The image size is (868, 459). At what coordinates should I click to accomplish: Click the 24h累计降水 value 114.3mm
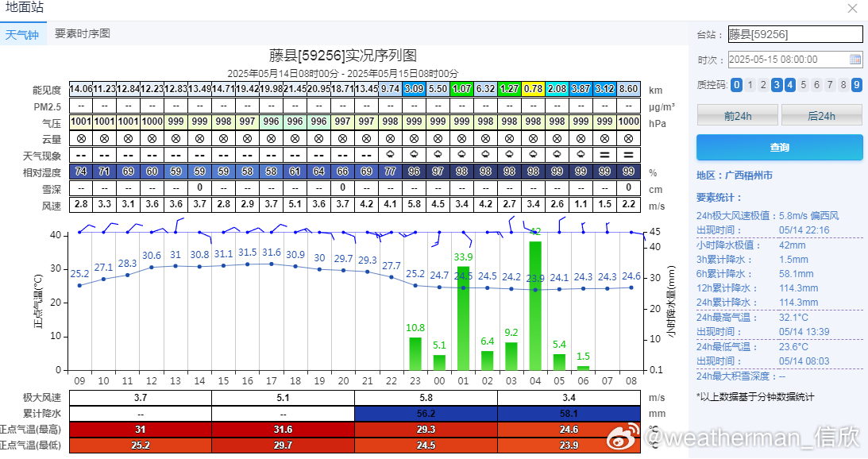pyautogui.click(x=798, y=303)
